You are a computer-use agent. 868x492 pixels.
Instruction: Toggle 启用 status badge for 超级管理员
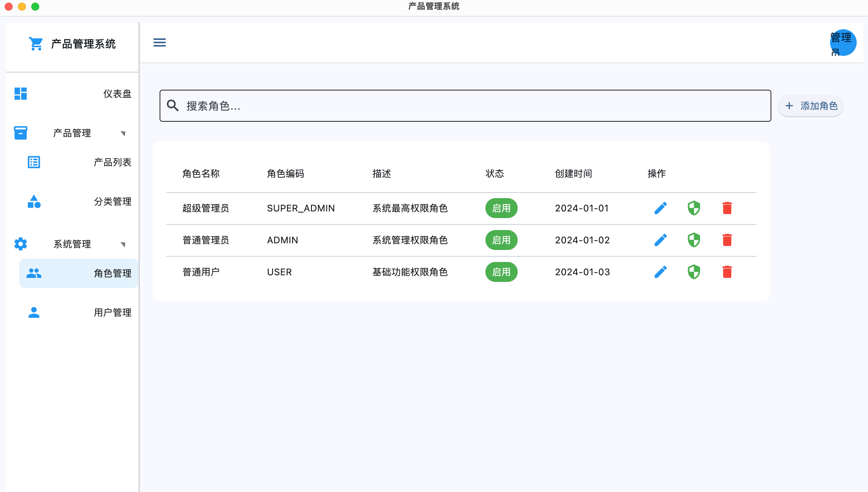pyautogui.click(x=501, y=208)
